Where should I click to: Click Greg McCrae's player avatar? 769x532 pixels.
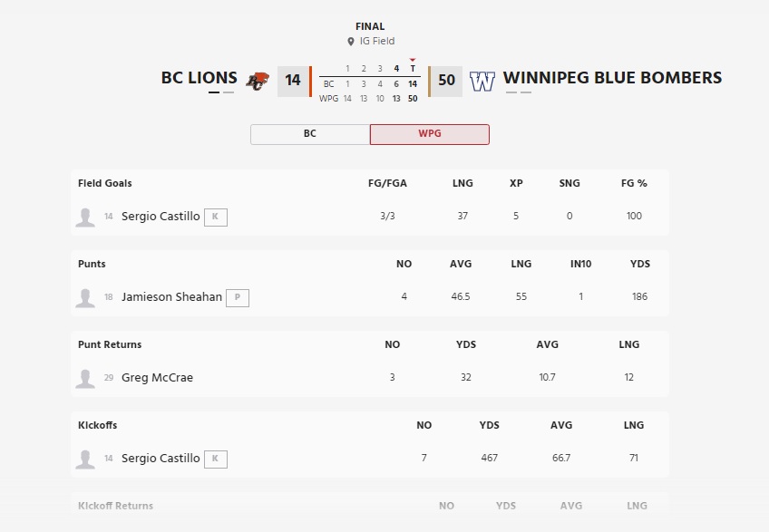click(85, 378)
